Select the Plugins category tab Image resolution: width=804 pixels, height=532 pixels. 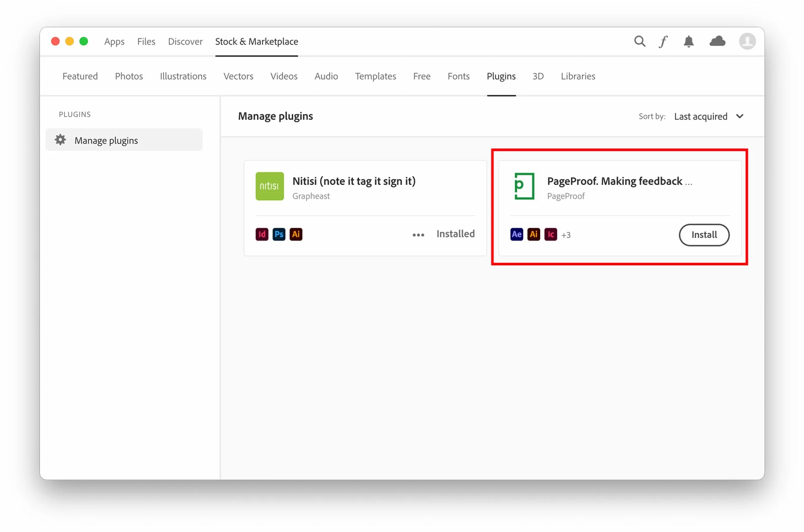[501, 76]
